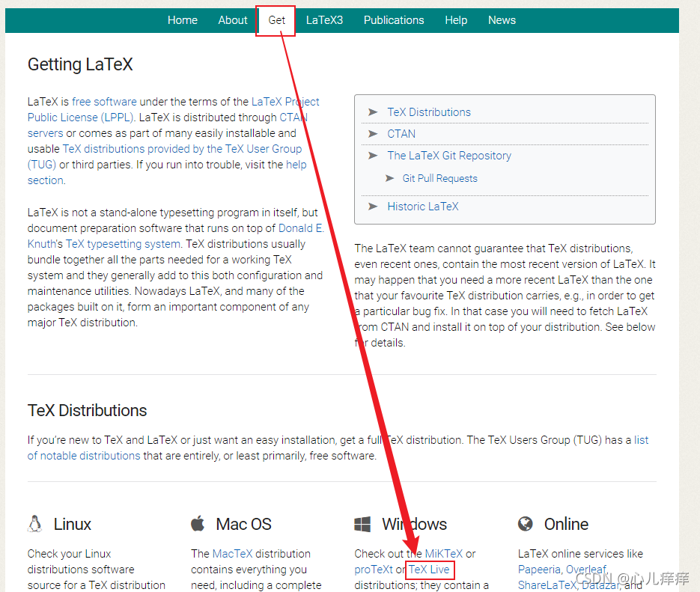
Task: Open the Overleaf link
Action: tap(587, 570)
